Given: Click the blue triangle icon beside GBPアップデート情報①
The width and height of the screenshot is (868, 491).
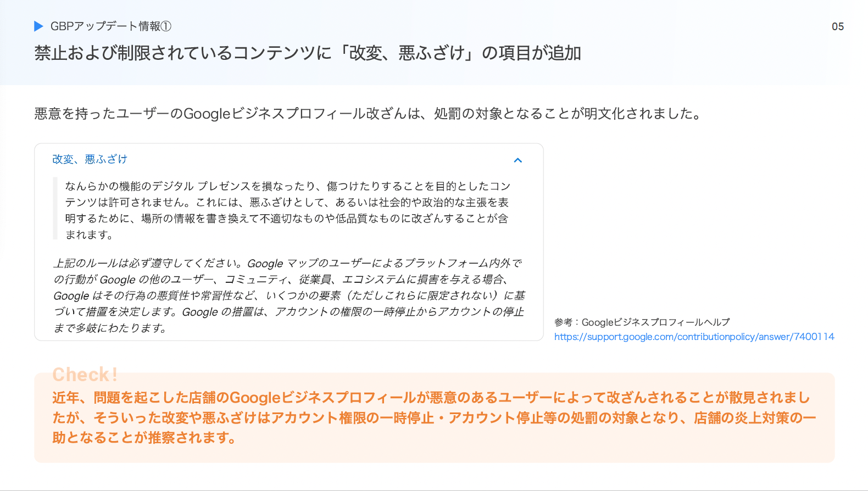Looking at the screenshot, I should pos(38,26).
